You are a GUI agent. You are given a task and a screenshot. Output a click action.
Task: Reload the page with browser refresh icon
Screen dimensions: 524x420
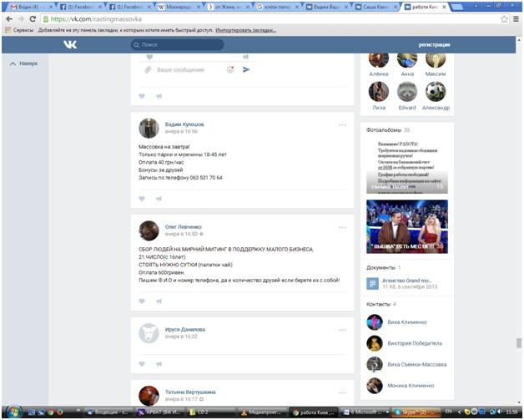34,18
